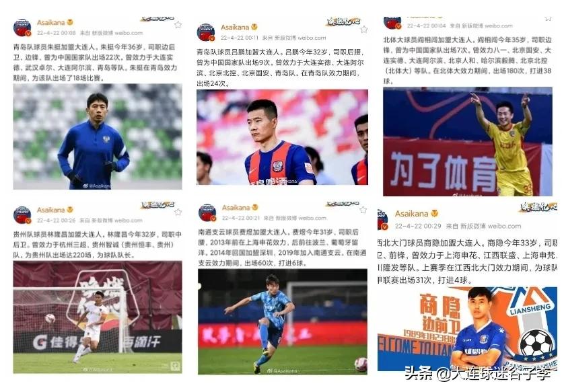The height and width of the screenshot is (392, 562).
Task: Click the badge sticker above the Shang Yin post
Action: pos(538,206)
